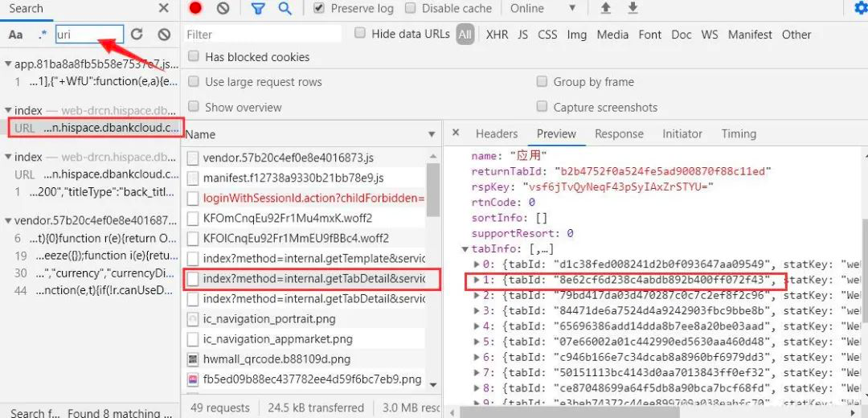This screenshot has width=868, height=418.
Task: Toggle Show overview checkbox
Action: pyautogui.click(x=194, y=107)
